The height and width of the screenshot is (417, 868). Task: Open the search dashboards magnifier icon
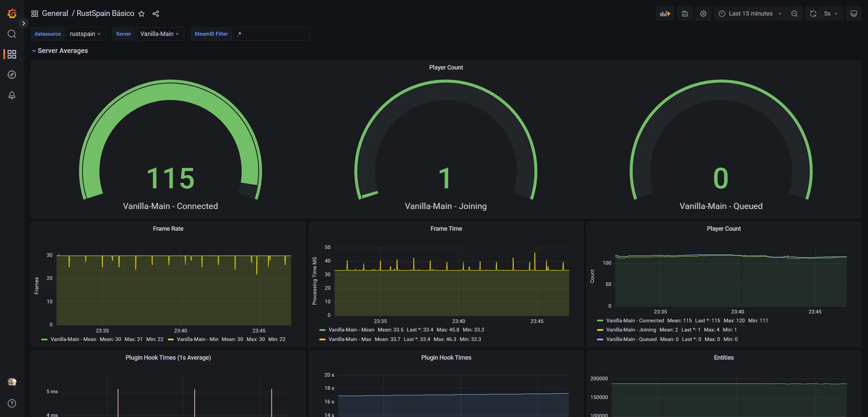[12, 34]
